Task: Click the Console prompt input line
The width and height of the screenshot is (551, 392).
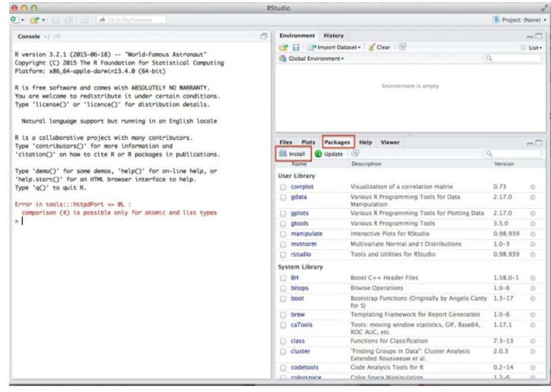Action: pyautogui.click(x=141, y=221)
